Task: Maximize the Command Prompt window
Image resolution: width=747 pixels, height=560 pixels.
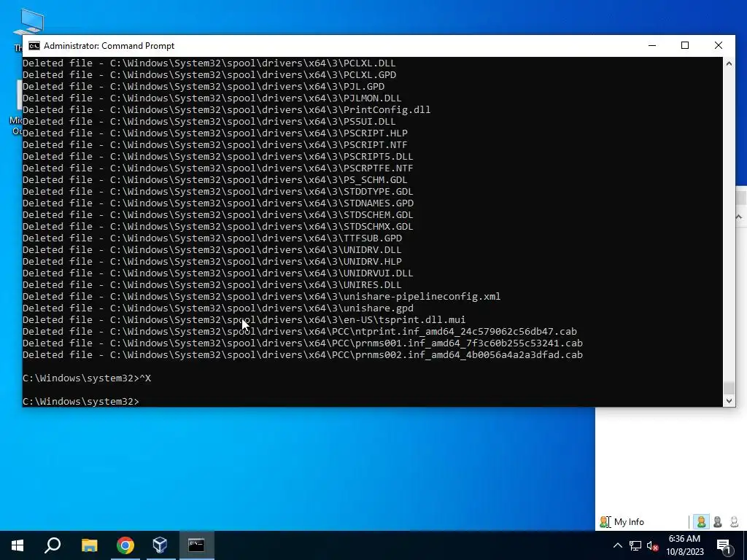Action: [685, 46]
